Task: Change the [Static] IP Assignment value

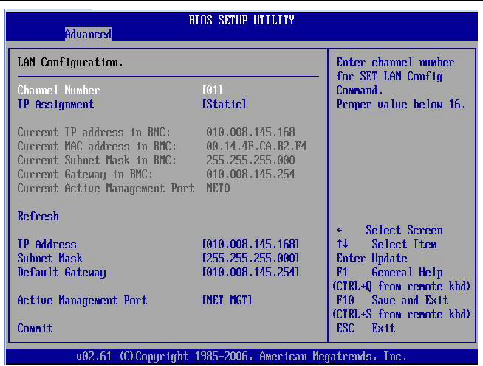Action: click(x=224, y=104)
